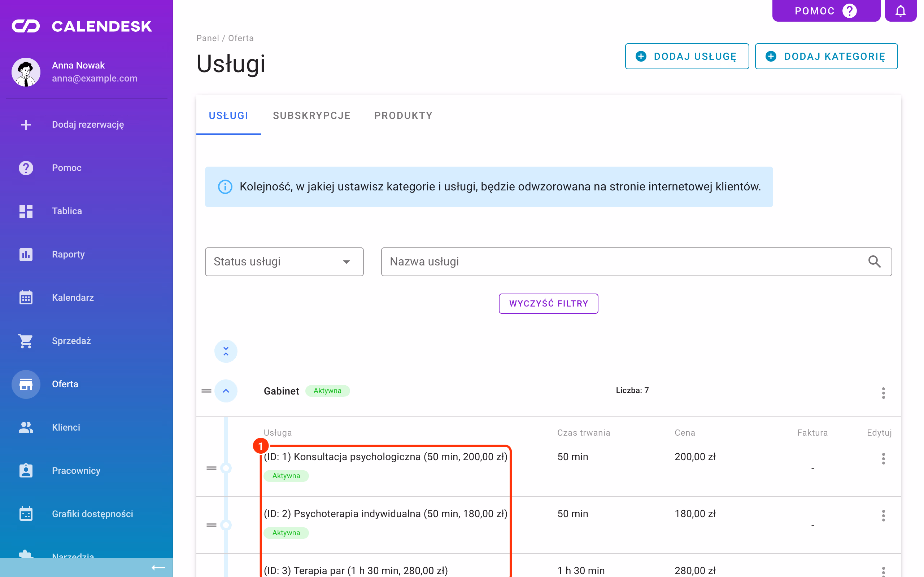Open Raporty chart icon in sidebar

click(26, 254)
